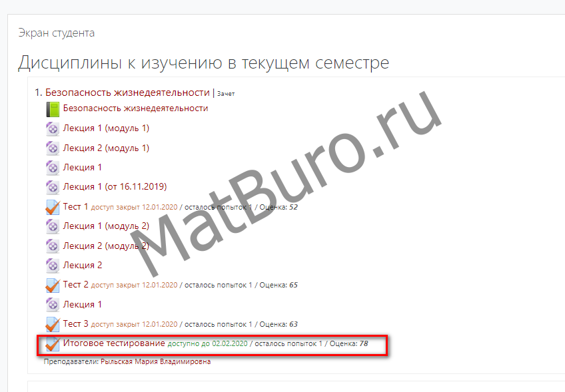Open the Лекция 2 (модуль 2) link text
This screenshot has width=565, height=392.
coord(106,246)
